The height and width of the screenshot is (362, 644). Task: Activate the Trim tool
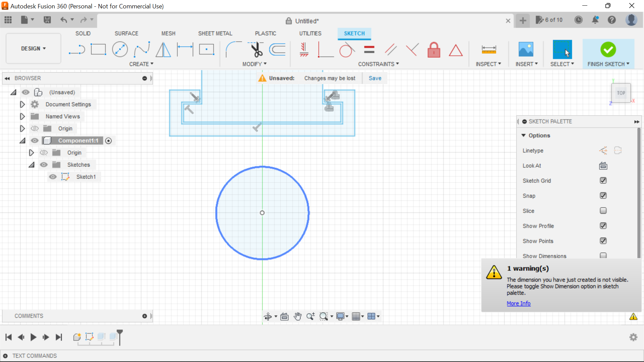[x=256, y=49]
